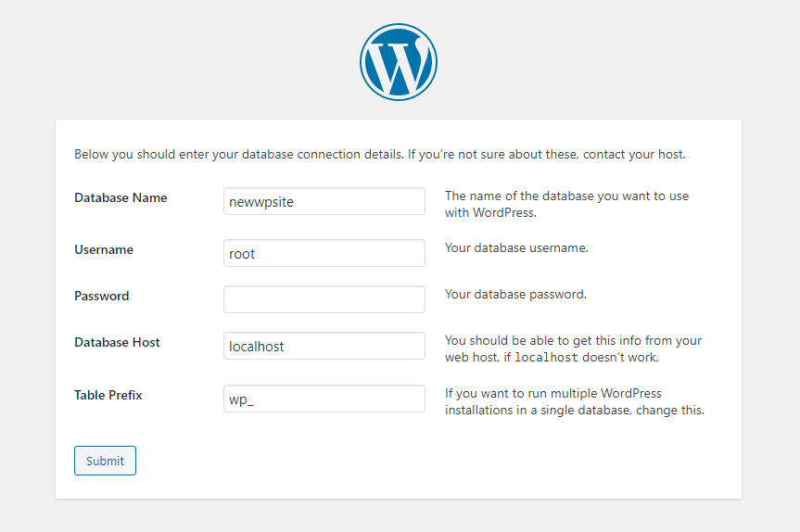The image size is (800, 532).
Task: Click the web host info hint sentence
Action: tap(573, 341)
